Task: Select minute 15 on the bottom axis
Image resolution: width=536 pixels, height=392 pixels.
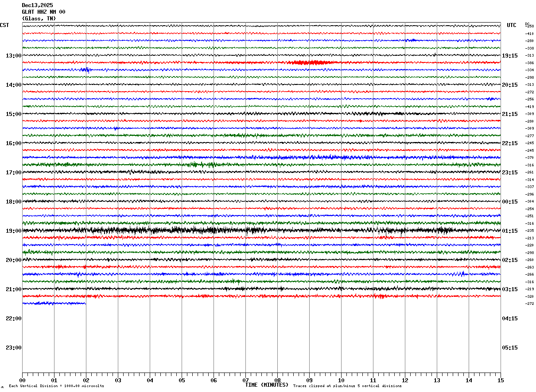Action: 501,380
